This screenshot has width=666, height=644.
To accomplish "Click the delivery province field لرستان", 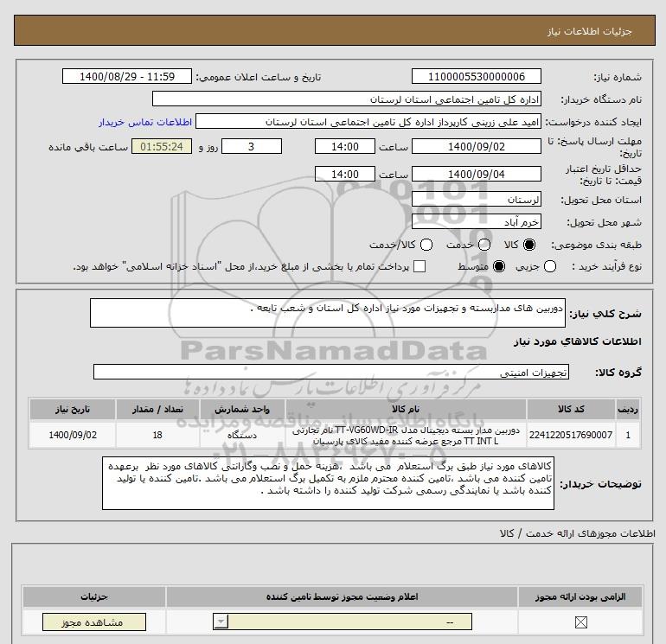I will coord(476,199).
